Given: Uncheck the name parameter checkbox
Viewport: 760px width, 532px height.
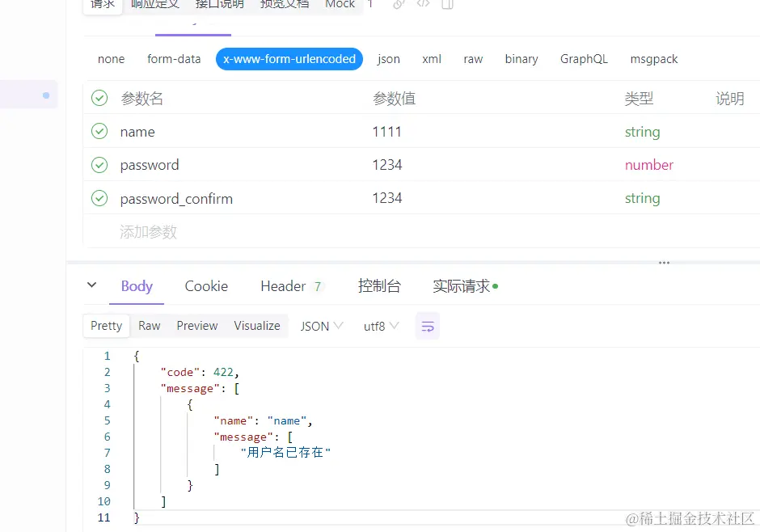Looking at the screenshot, I should click(99, 131).
